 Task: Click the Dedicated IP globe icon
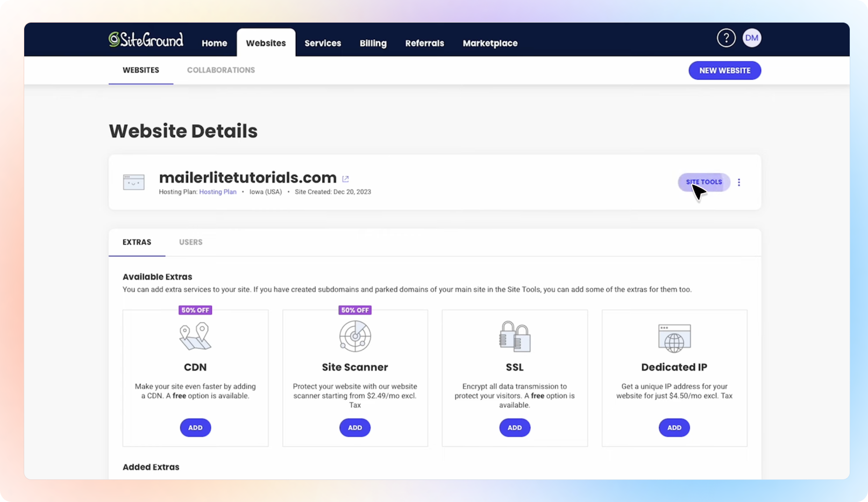pos(674,338)
